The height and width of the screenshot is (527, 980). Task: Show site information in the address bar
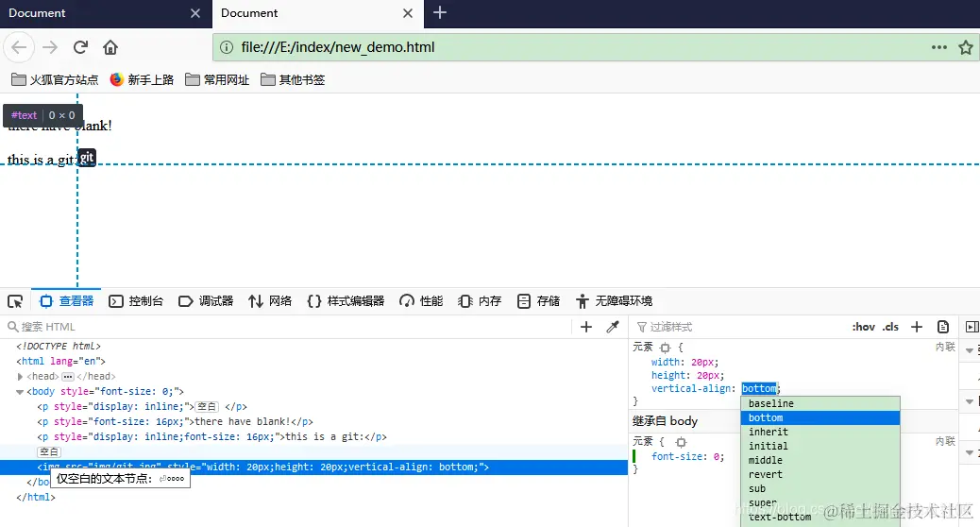(227, 47)
